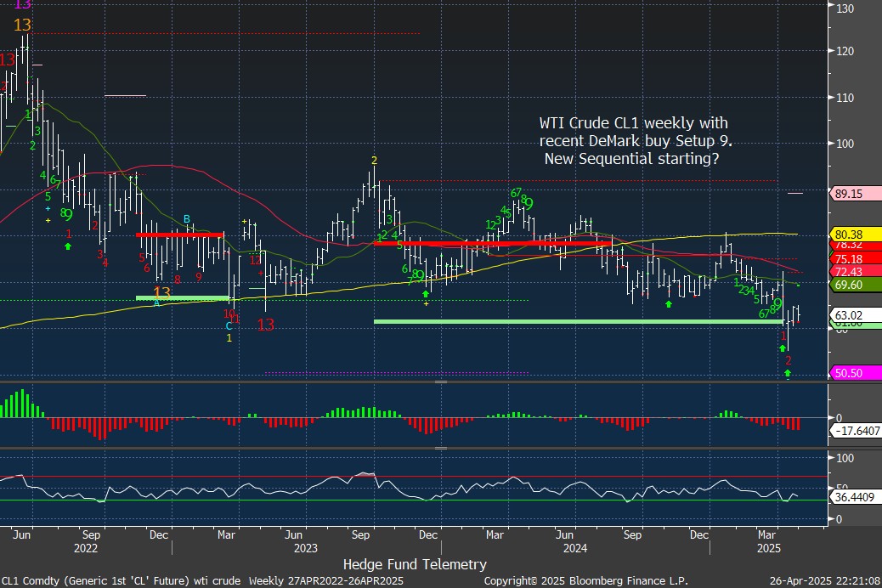This screenshot has width=882, height=588.
Task: Select long thick green support line near 62
Action: pyautogui.click(x=579, y=322)
